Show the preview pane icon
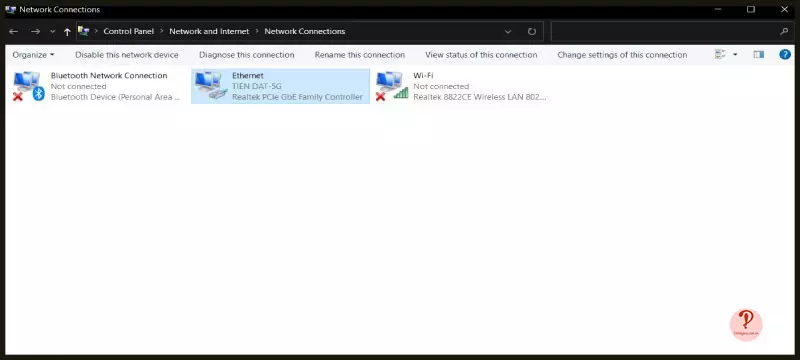 point(759,55)
